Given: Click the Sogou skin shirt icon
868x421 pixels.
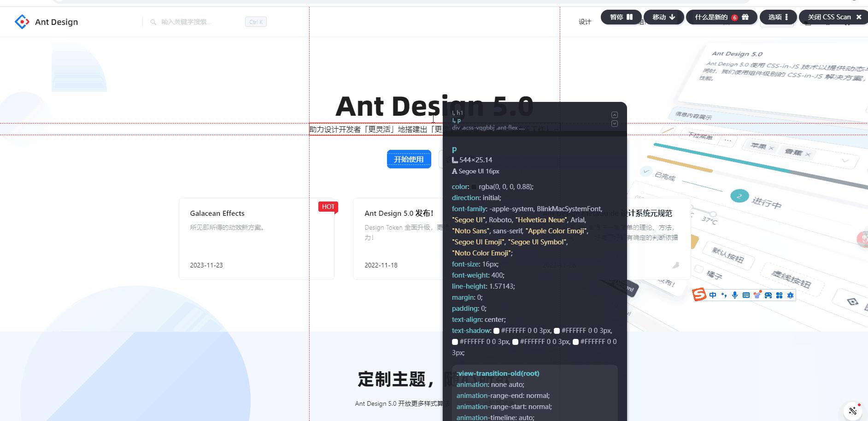Looking at the screenshot, I should [x=757, y=295].
